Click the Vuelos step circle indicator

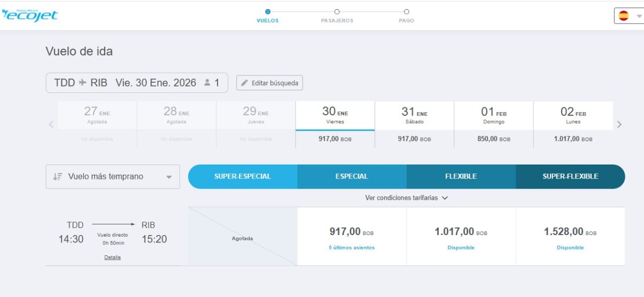point(268,11)
